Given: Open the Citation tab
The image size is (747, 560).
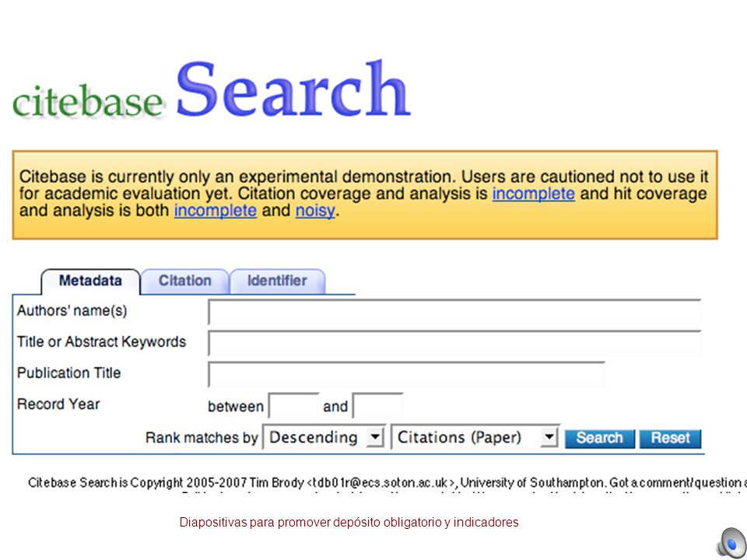Looking at the screenshot, I should click(x=185, y=281).
